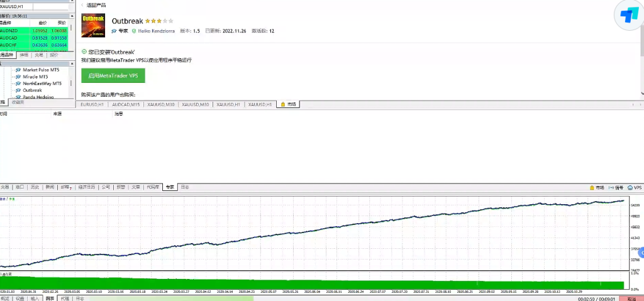Click the back chevron beside 返回产品

82,5
